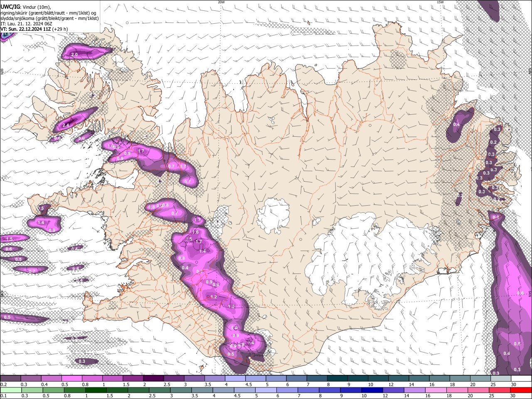Click the 'slydda/snjókoma' legend description line
Viewport: 532px width, 399px height.
pos(49,18)
